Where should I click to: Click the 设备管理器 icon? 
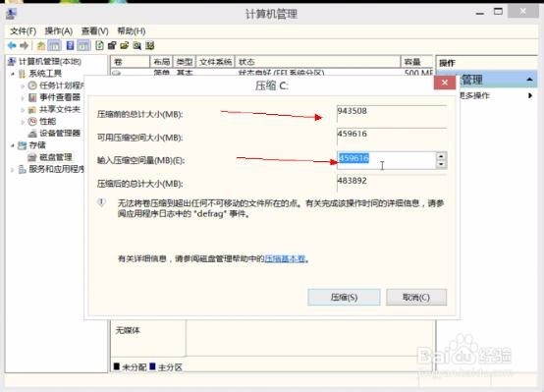pyautogui.click(x=32, y=133)
